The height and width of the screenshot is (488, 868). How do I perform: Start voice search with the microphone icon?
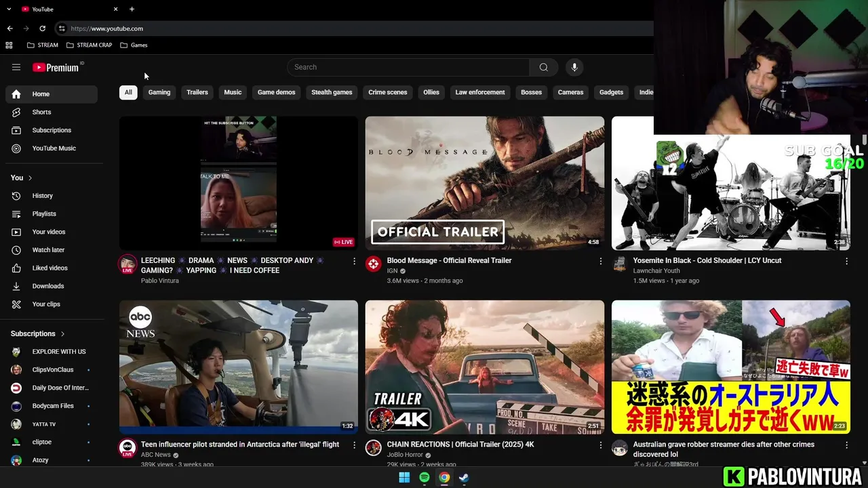click(x=574, y=67)
